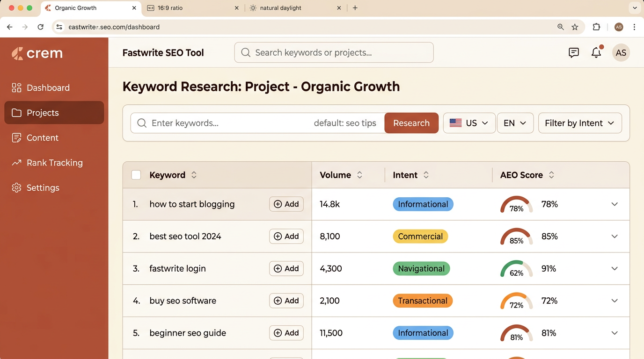Click the US flag icon
Screen dimensions: 644x359
(x=455, y=123)
